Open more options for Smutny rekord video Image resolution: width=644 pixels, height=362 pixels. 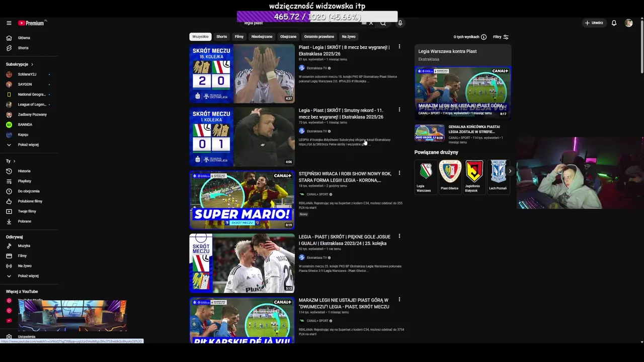[x=399, y=110]
